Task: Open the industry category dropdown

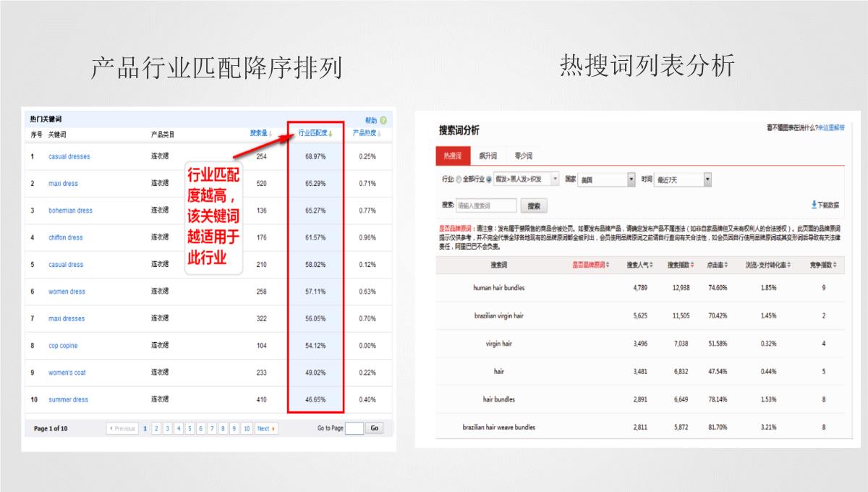Action: pyautogui.click(x=555, y=179)
